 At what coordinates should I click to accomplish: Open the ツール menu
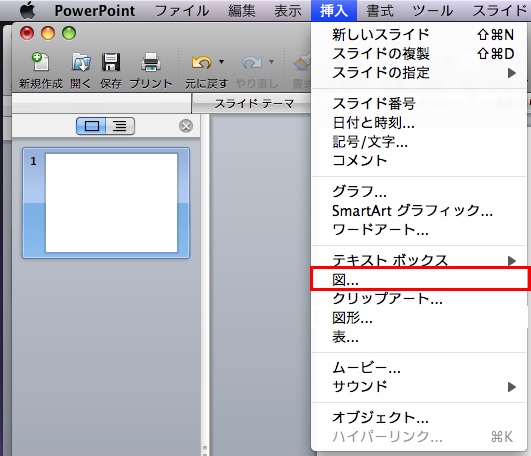click(x=433, y=11)
